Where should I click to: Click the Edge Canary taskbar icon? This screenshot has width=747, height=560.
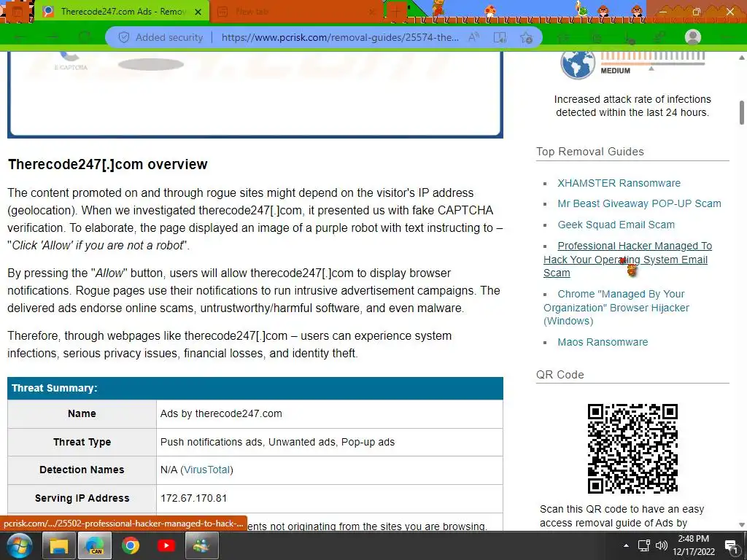96,545
